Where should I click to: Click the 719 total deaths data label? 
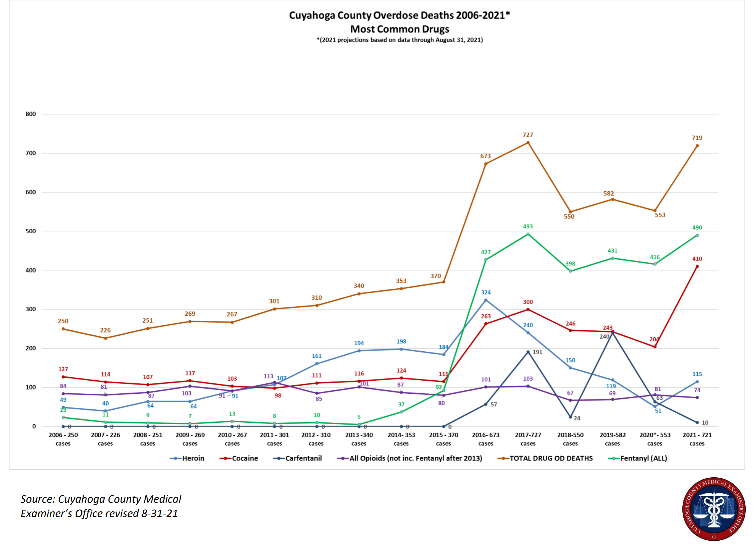click(697, 138)
